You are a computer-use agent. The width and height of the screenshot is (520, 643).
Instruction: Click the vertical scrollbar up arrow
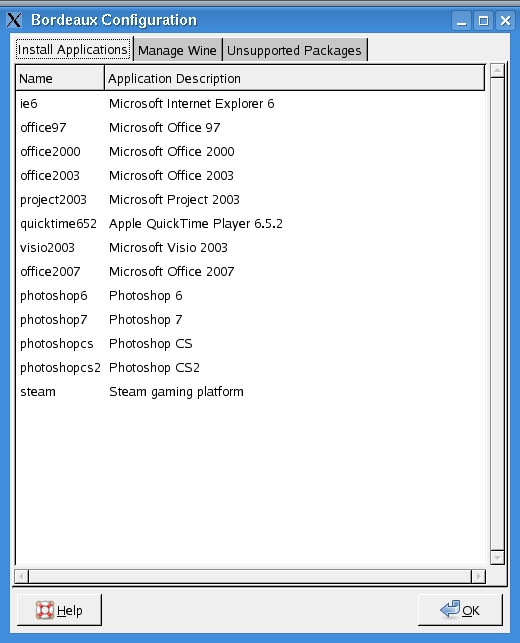pyautogui.click(x=497, y=71)
